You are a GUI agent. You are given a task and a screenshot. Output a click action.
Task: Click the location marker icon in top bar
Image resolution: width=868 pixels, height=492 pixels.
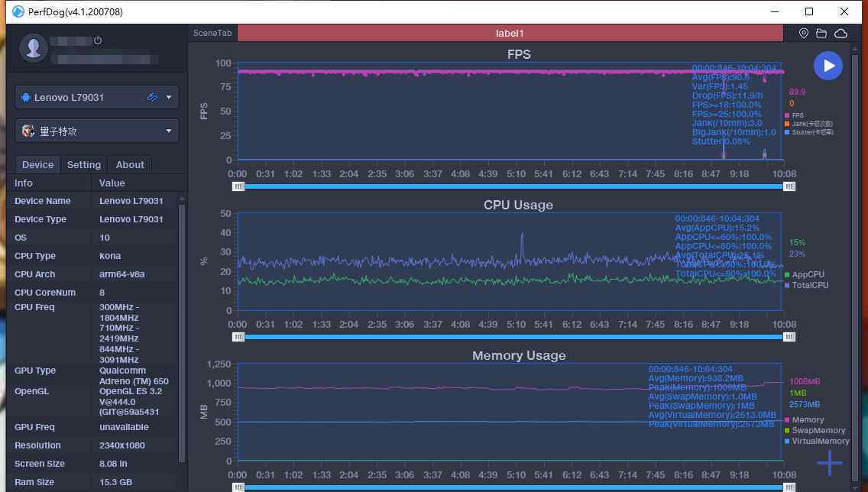804,34
